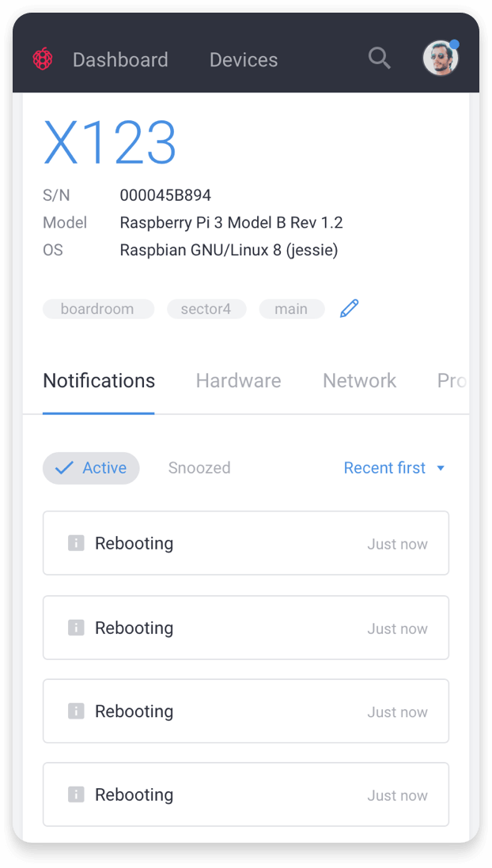Viewport: 492px width, 868px height.
Task: Open the first Rebooting notification card
Action: coord(246,543)
